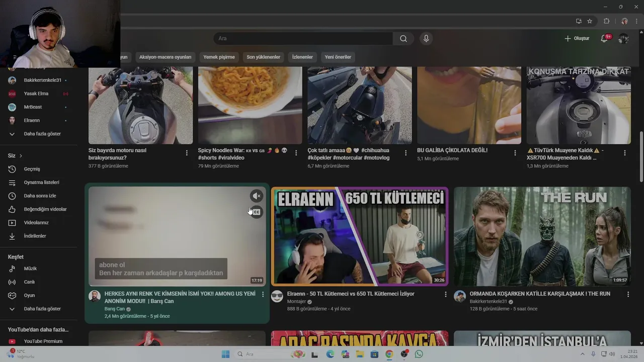Expand the Siz section chevron
Screen dimensions: 644x362
click(21, 156)
